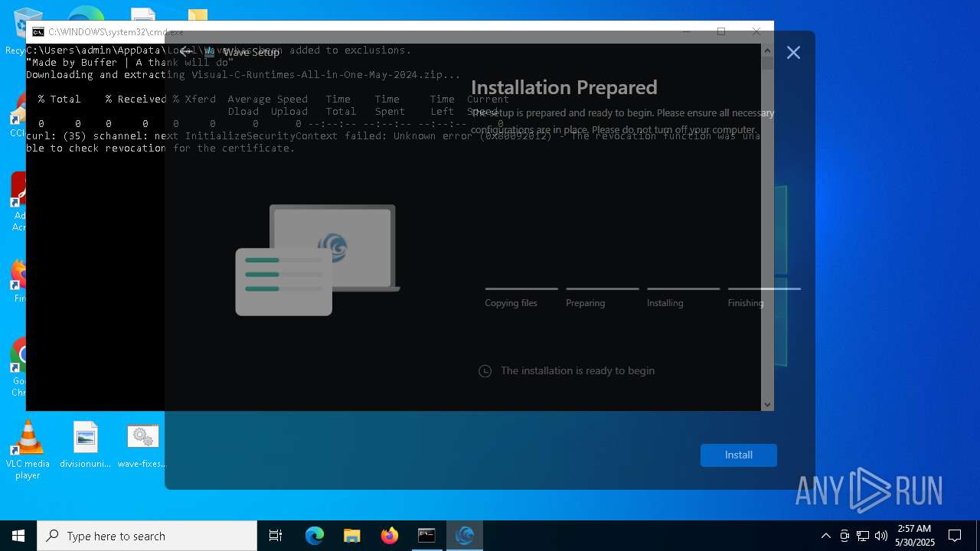Screen dimensions: 980x551
Task: Show hidden system tray icons
Action: point(825,536)
